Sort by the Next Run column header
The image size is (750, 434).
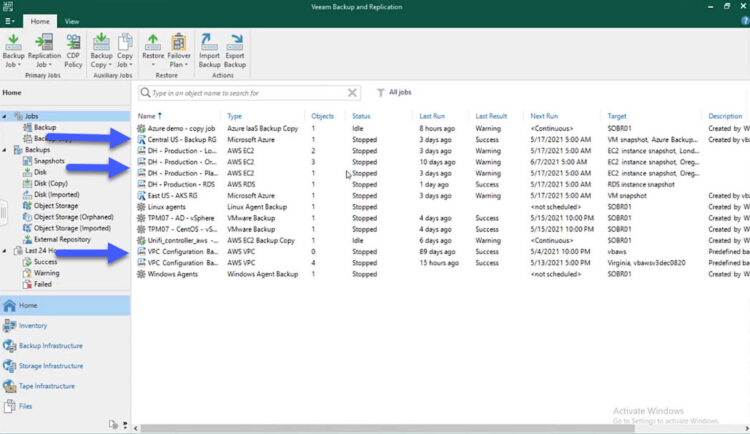point(544,116)
